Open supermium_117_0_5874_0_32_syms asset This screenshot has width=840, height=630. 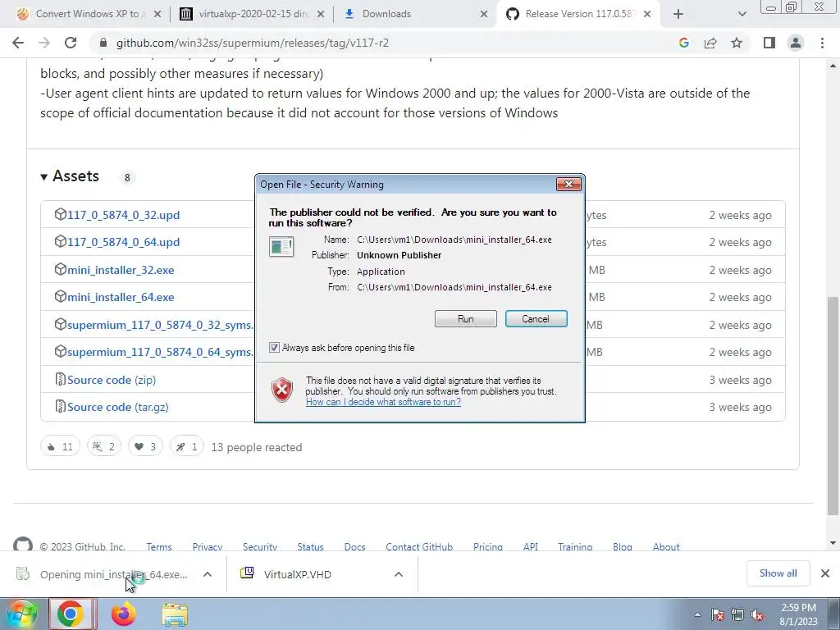(x=160, y=325)
